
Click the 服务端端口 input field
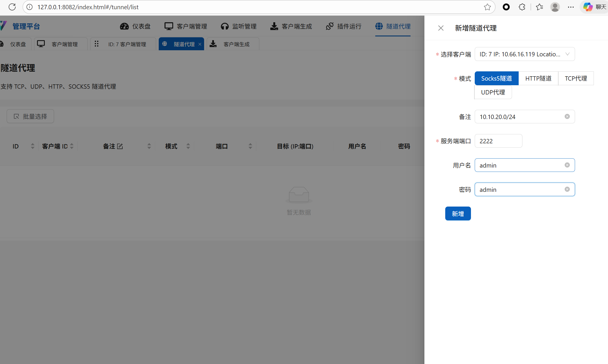coord(498,141)
